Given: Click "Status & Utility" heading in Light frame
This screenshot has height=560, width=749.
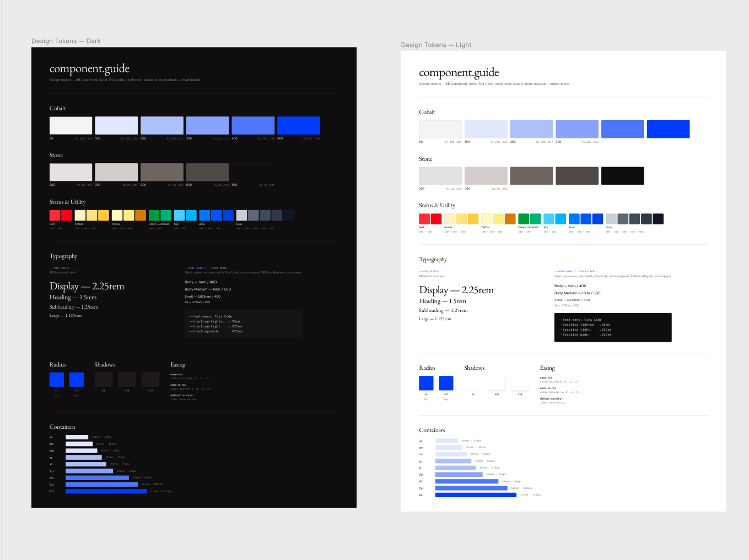Looking at the screenshot, I should pos(437,206).
